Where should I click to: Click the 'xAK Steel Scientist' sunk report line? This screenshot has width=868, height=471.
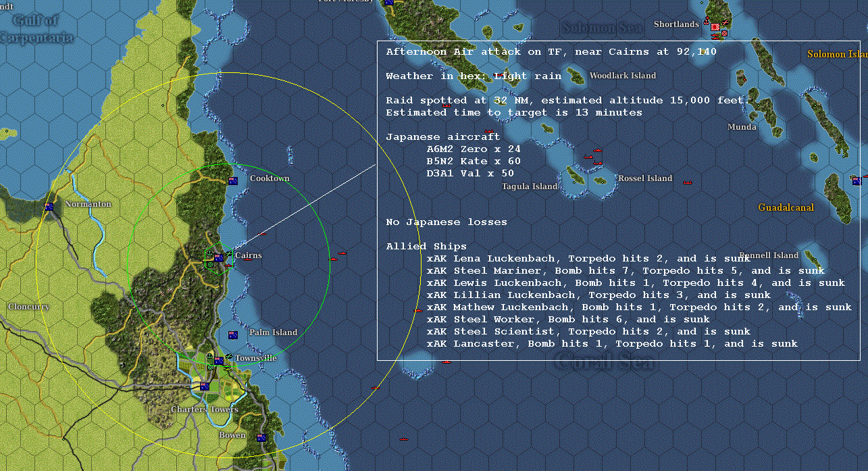(x=588, y=332)
